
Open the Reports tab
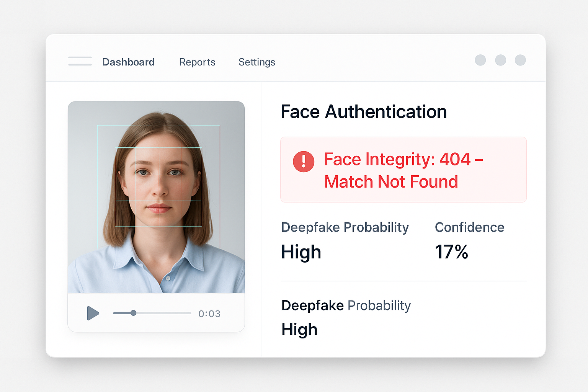tap(197, 62)
